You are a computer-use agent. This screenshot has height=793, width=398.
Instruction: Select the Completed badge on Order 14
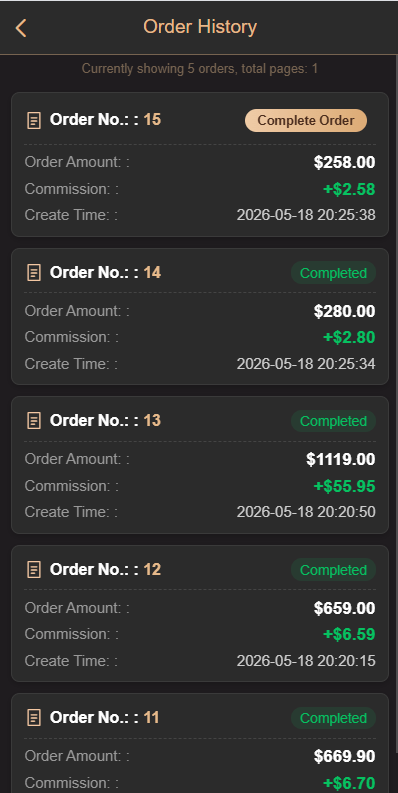[x=333, y=273]
